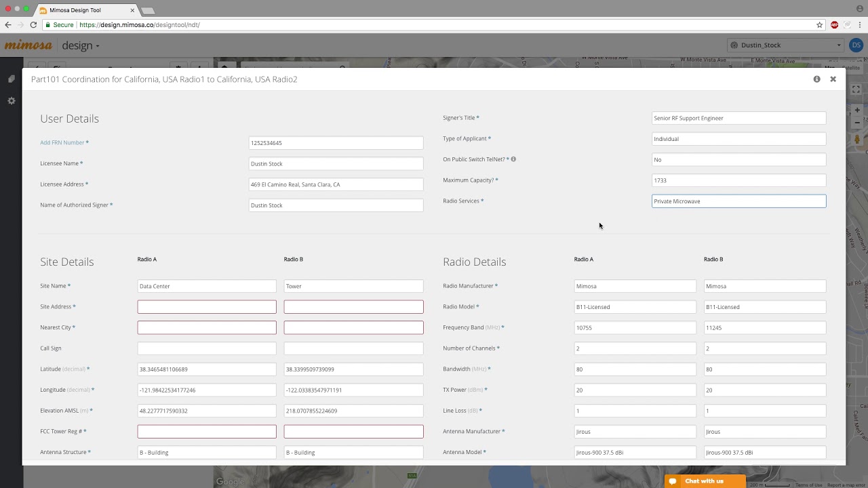Click the Latitude field for Radio A
Image resolution: width=868 pixels, height=488 pixels.
click(x=207, y=369)
